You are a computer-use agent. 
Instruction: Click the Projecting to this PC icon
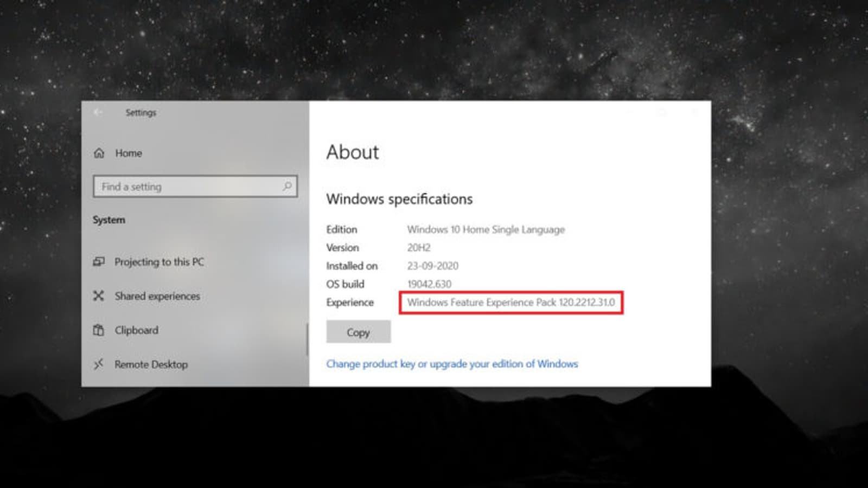point(99,262)
